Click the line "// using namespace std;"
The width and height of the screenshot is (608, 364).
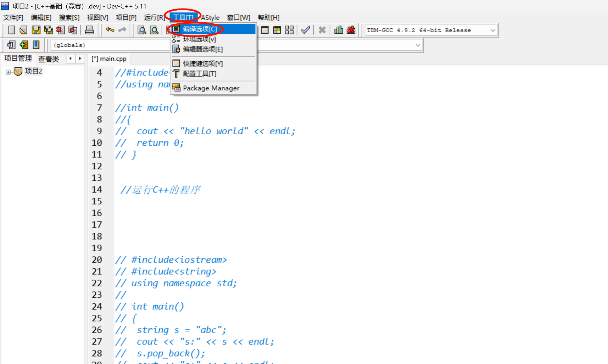tap(176, 283)
